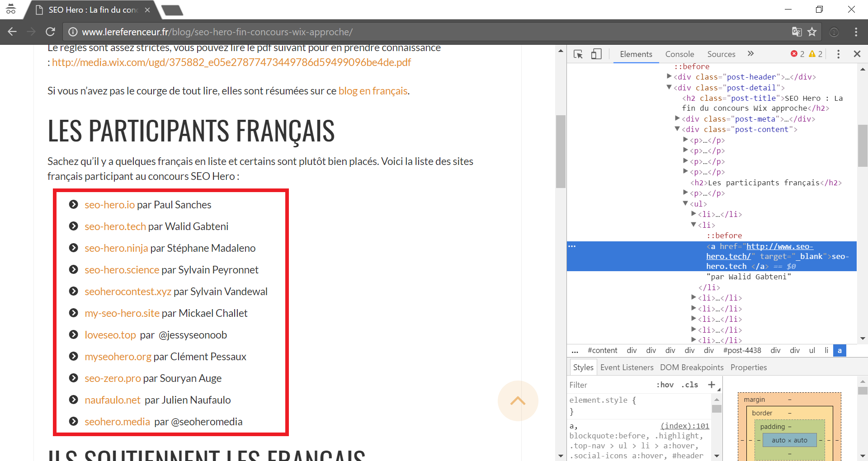Open the DOM Breakpoints sub-tab
868x461 pixels.
click(692, 367)
